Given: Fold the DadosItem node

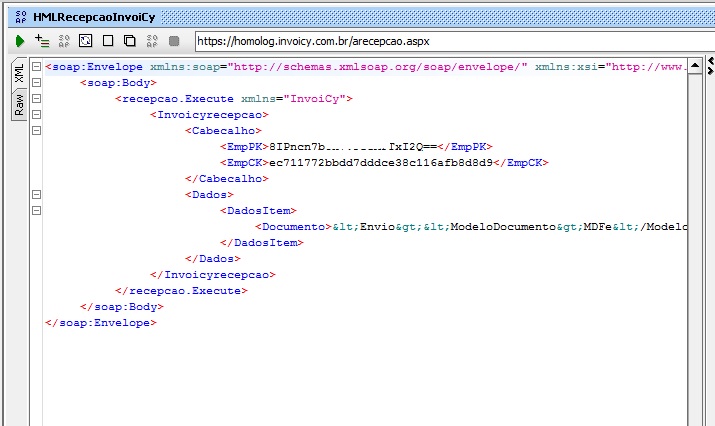Looking at the screenshot, I should (x=36, y=211).
